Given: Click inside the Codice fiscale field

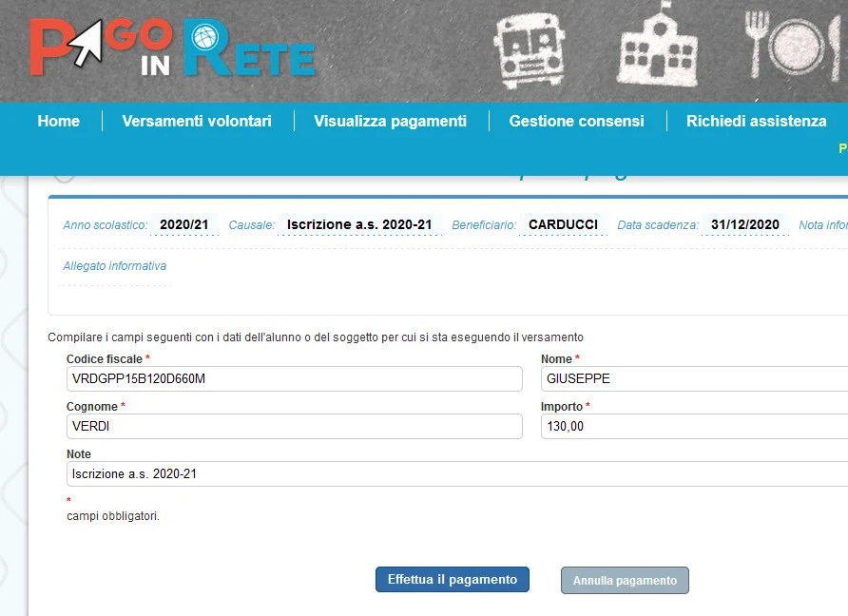Looking at the screenshot, I should (293, 378).
